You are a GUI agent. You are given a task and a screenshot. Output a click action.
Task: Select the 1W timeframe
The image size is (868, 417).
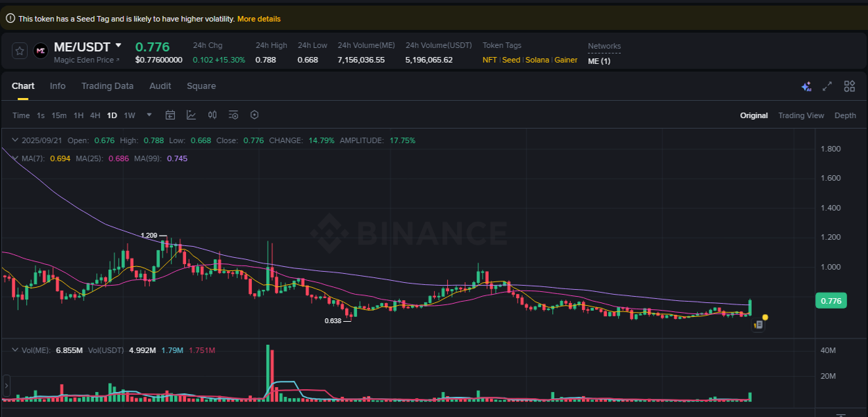129,115
